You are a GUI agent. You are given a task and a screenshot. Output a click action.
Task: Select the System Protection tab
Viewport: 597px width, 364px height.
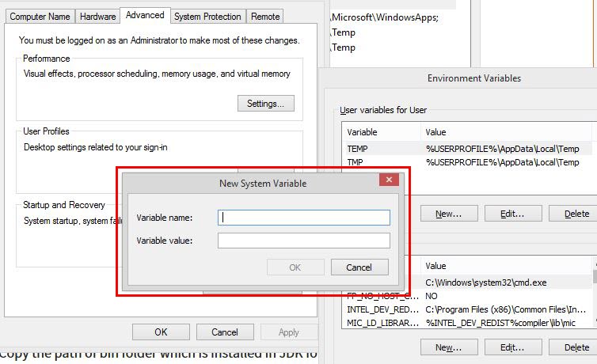coord(207,16)
